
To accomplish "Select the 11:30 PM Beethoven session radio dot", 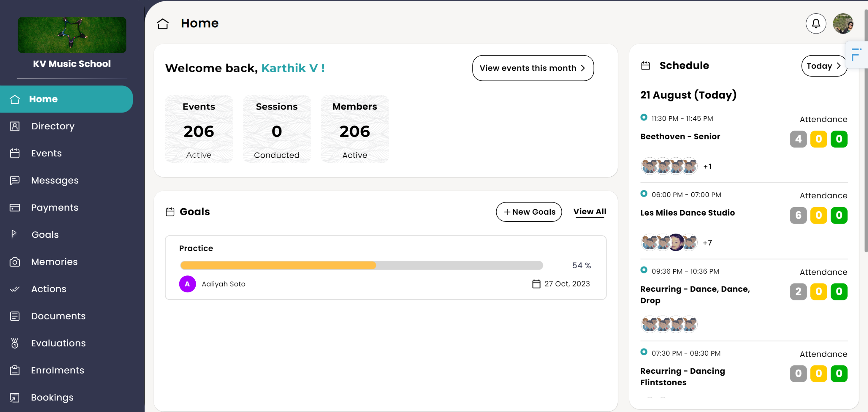I will pyautogui.click(x=644, y=117).
